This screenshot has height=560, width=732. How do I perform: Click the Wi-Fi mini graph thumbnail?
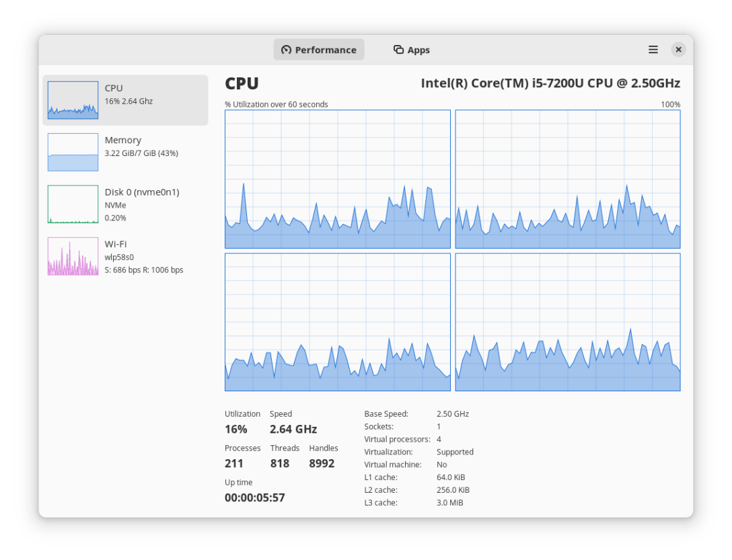73,256
